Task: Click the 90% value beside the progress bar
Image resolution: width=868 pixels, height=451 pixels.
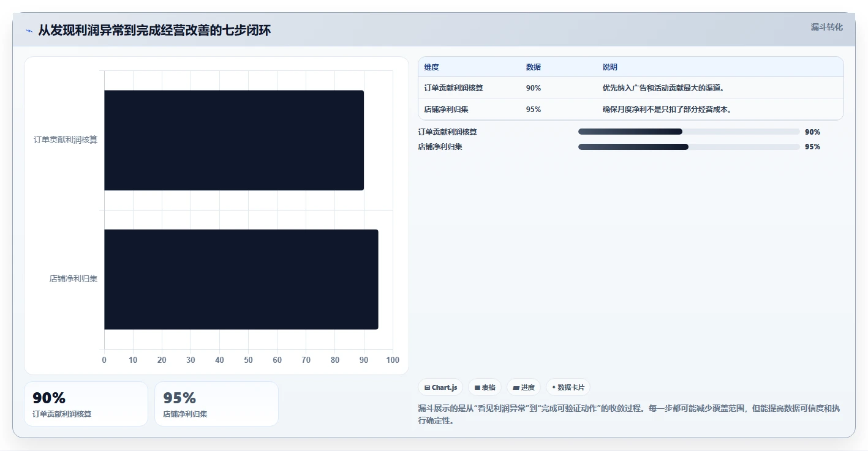Action: pyautogui.click(x=812, y=132)
